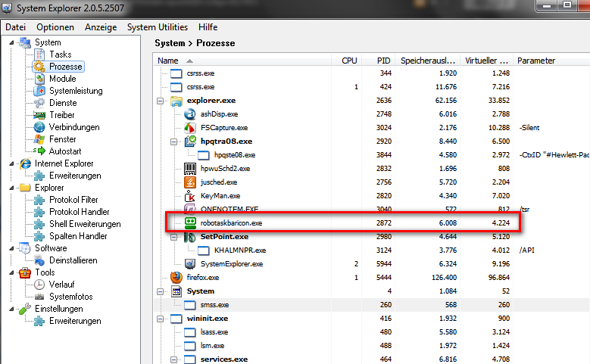Click the Prozesse gear icon in sidebar

39,67
